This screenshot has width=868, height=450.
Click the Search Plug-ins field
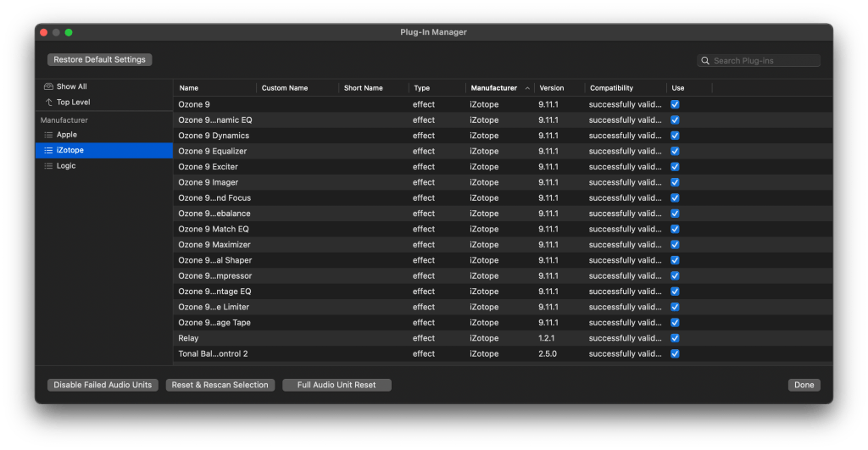point(759,61)
